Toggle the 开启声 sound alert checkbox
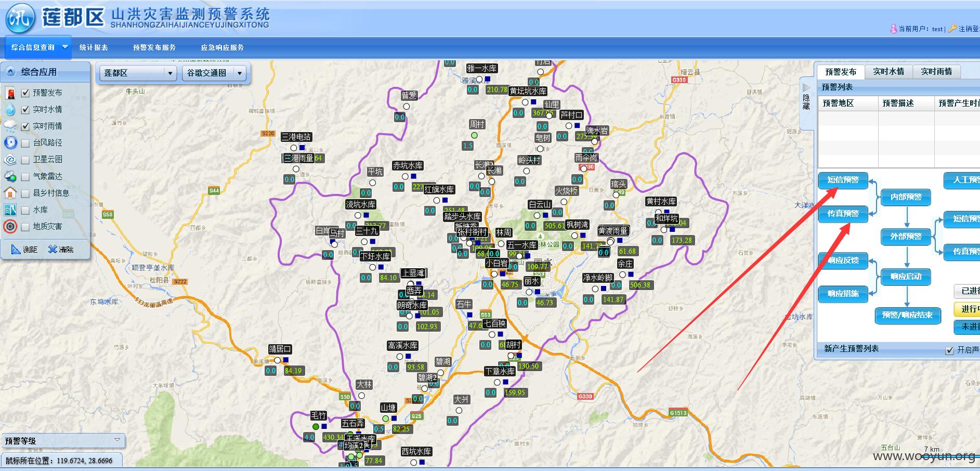 pyautogui.click(x=950, y=350)
